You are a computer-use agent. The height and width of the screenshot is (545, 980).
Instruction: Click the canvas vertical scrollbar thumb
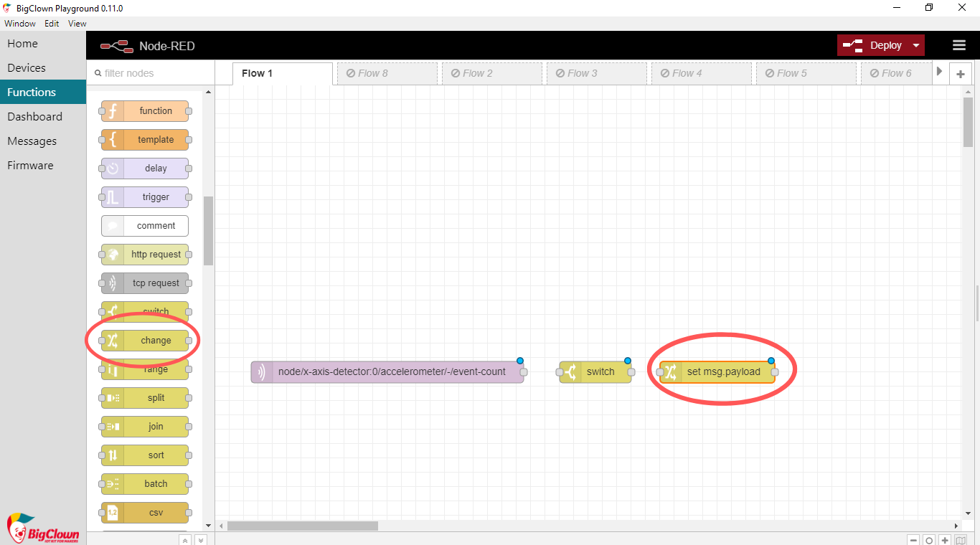(968, 122)
